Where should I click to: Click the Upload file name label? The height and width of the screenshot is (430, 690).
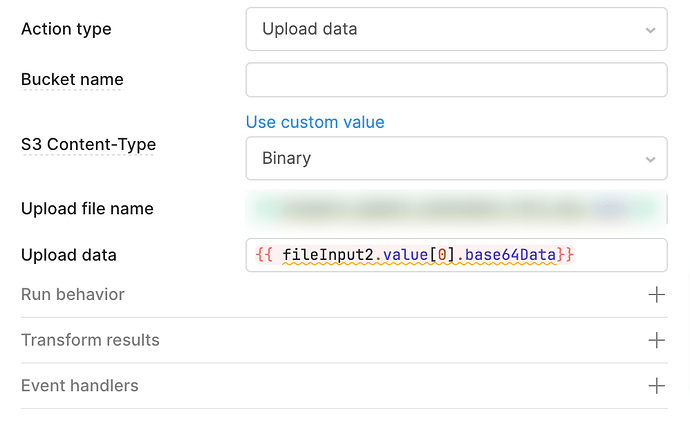(x=87, y=209)
